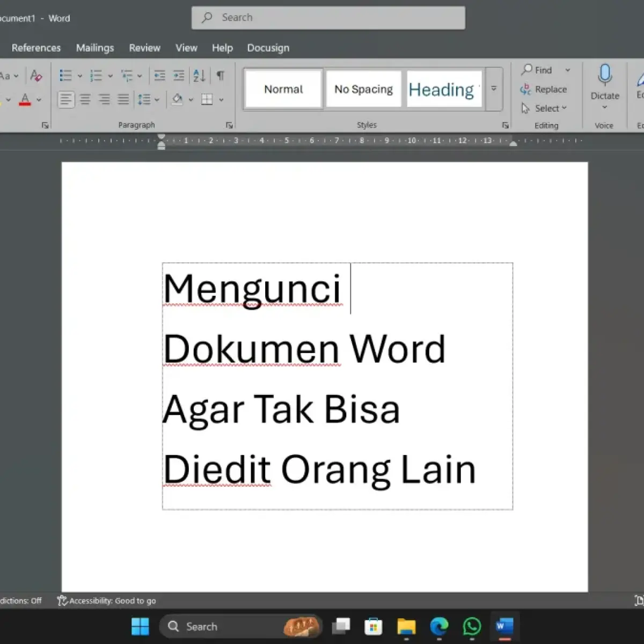This screenshot has height=644, width=644.
Task: Expand the Styles gallery
Action: tap(494, 89)
